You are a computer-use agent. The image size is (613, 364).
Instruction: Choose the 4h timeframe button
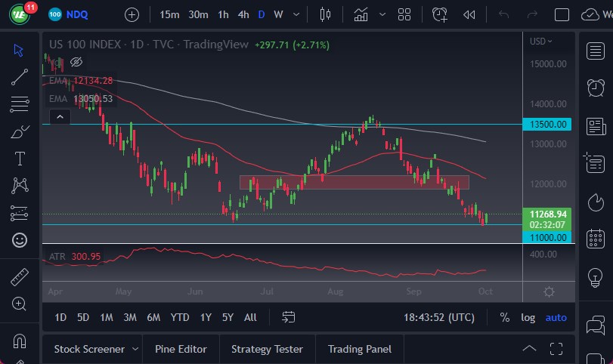243,14
